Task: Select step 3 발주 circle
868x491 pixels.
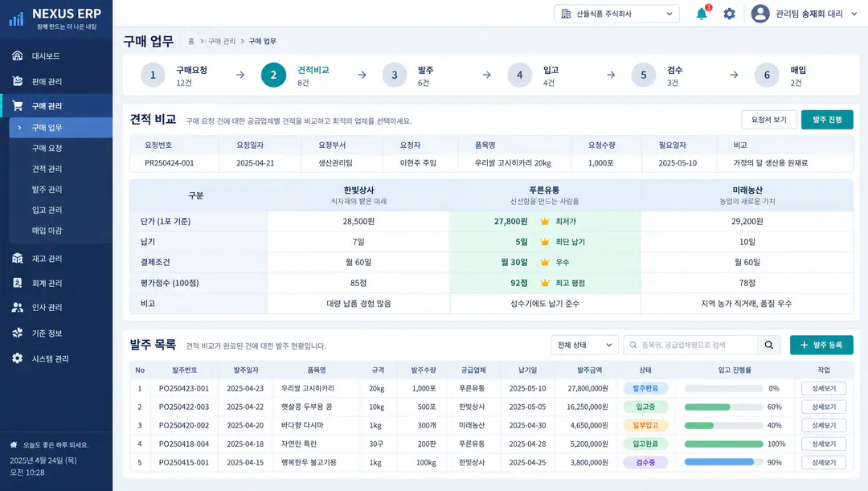Action: (394, 76)
